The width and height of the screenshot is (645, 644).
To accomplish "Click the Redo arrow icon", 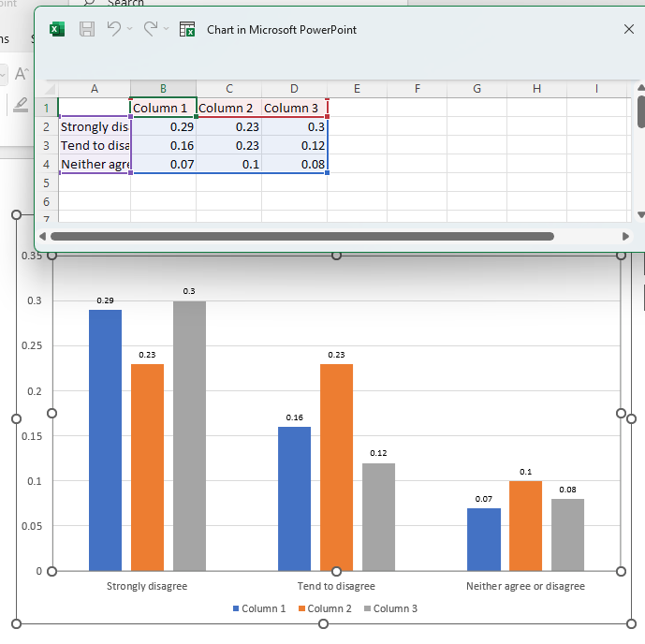I will tap(150, 29).
